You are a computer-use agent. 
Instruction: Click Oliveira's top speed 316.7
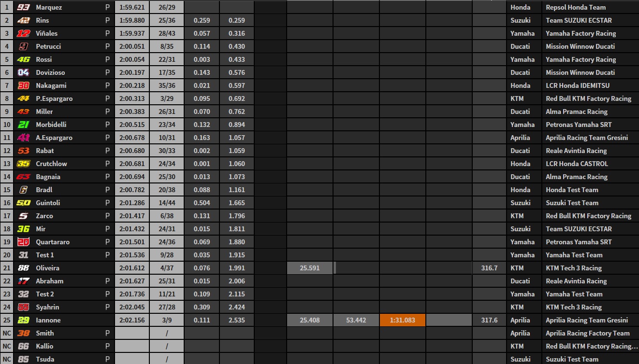490,268
